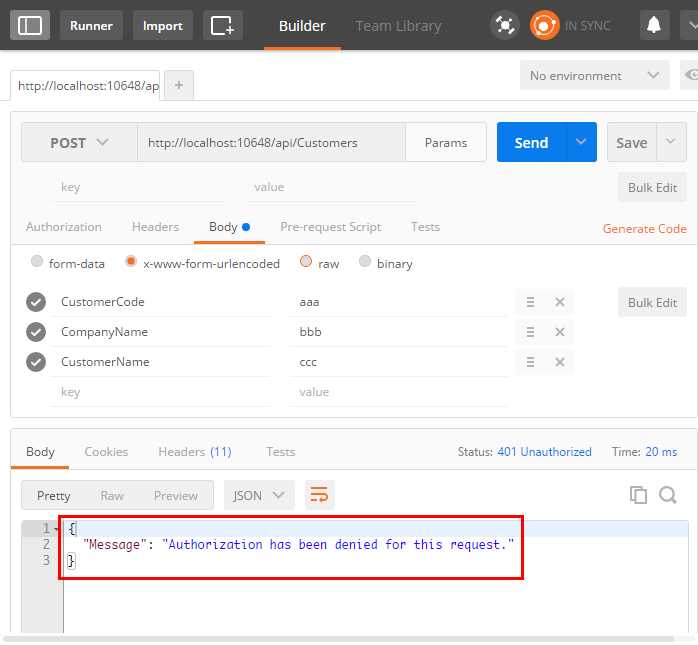698x645 pixels.
Task: Open a new window with plus icon
Action: pyautogui.click(x=223, y=25)
